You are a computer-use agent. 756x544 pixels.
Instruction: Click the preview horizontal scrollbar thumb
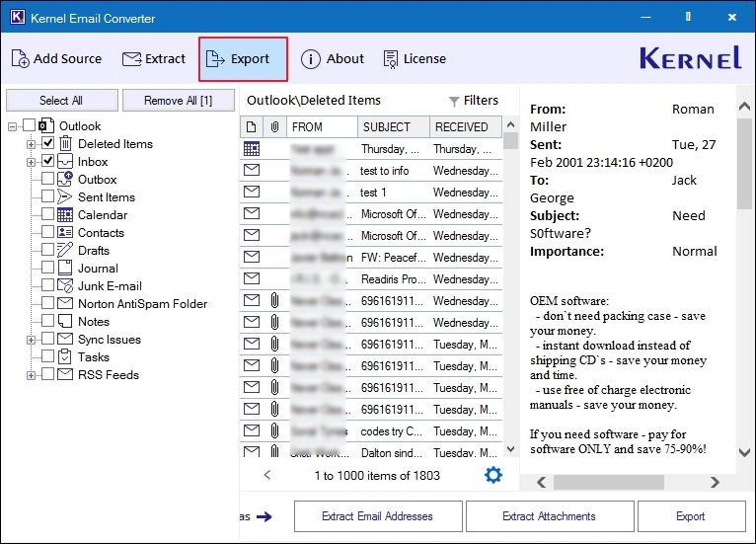(x=609, y=482)
